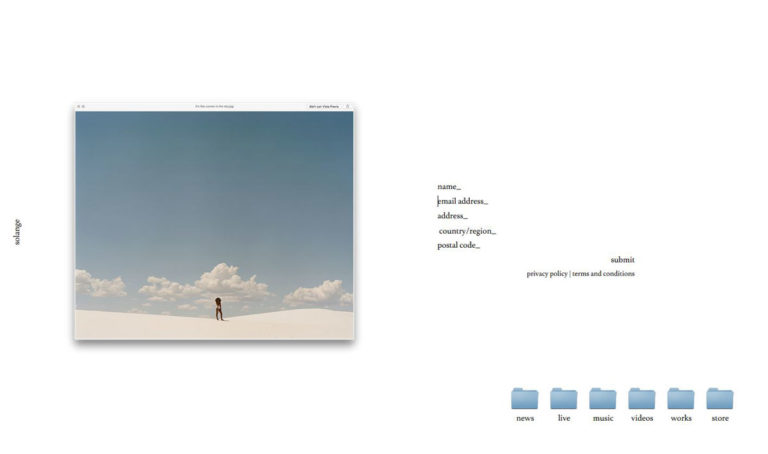Open the privacy policy link
The width and height of the screenshot is (768, 454).
pyautogui.click(x=547, y=274)
